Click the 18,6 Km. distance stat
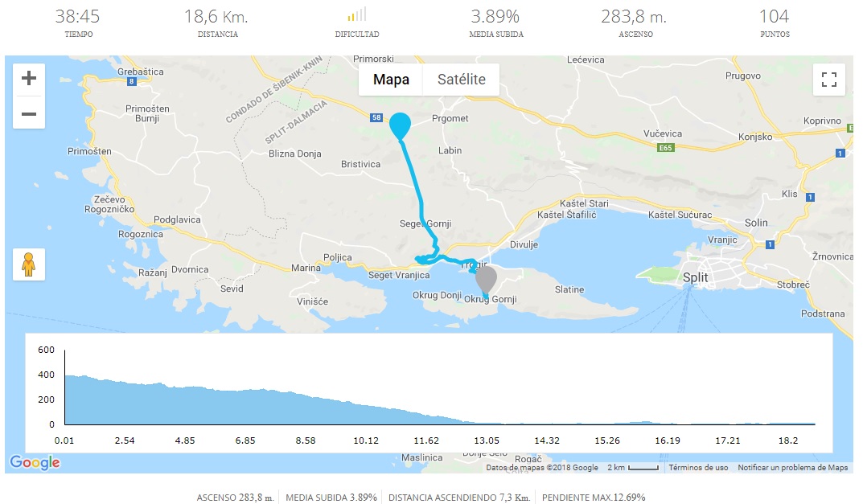This screenshot has width=863, height=504. pyautogui.click(x=217, y=17)
